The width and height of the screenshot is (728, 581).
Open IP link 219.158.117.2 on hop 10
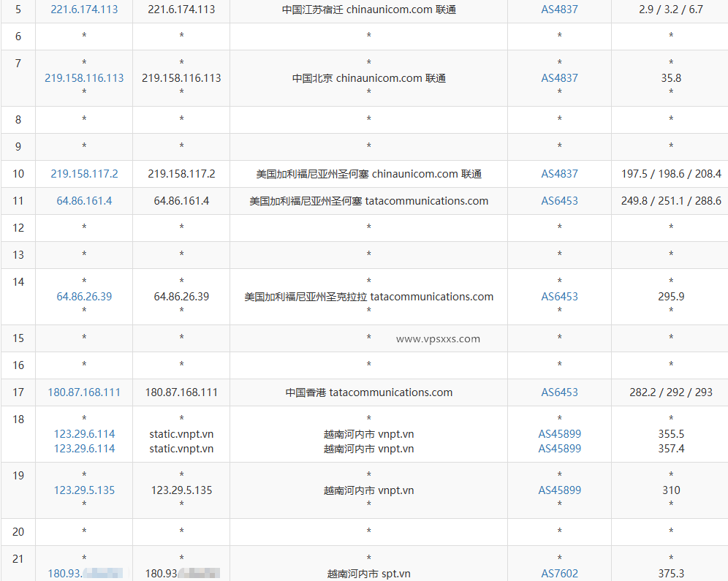coord(83,174)
